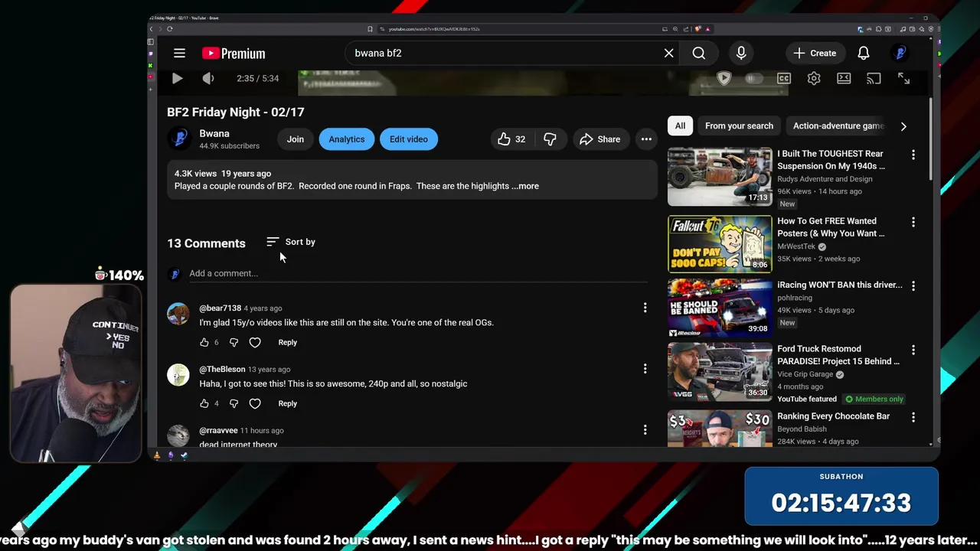Heart the comment by @bear7138

(x=255, y=342)
